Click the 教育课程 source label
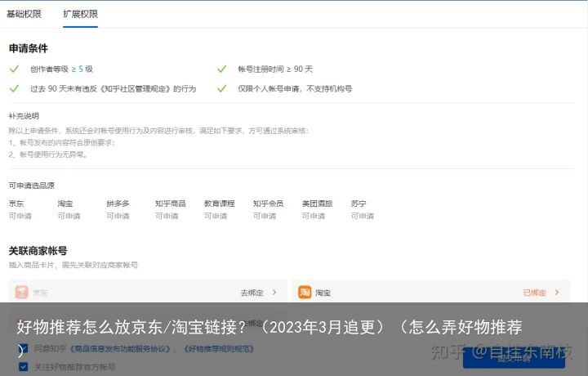This screenshot has height=376, width=588. (220, 204)
